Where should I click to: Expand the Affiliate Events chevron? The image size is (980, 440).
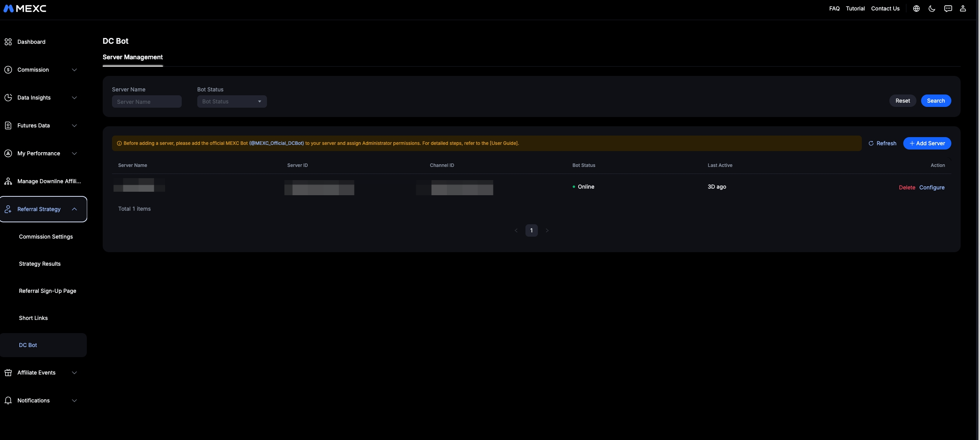point(74,373)
